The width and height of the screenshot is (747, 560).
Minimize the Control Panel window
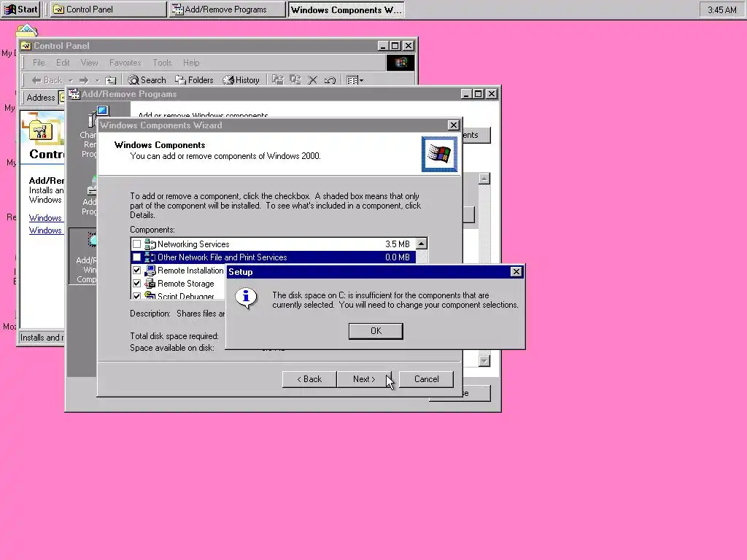[383, 46]
